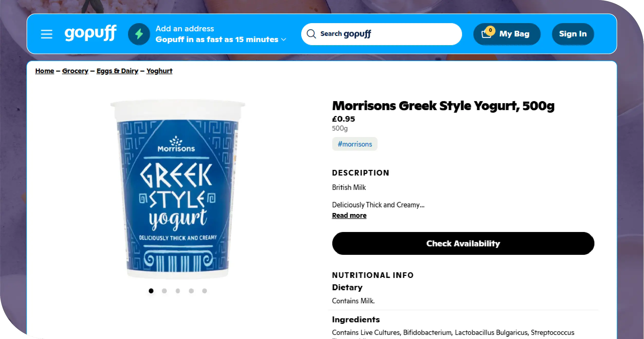Open the hamburger navigation menu
This screenshot has height=339, width=644.
coord(47,34)
